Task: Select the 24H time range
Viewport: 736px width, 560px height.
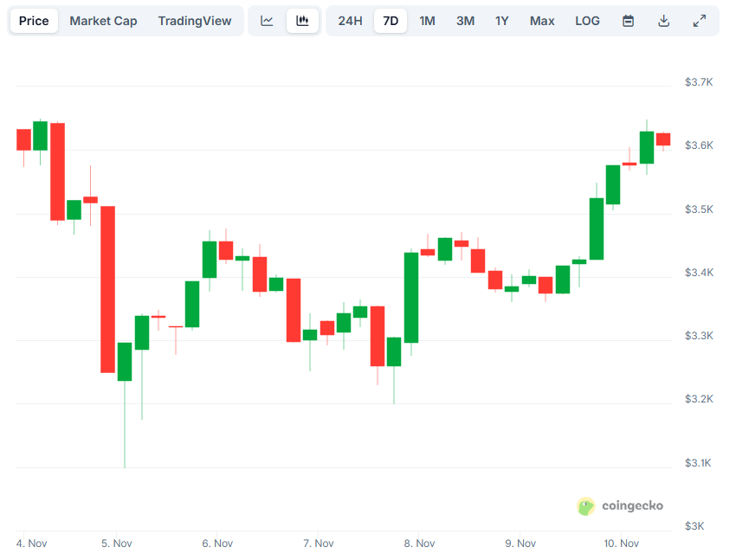Action: coord(350,20)
